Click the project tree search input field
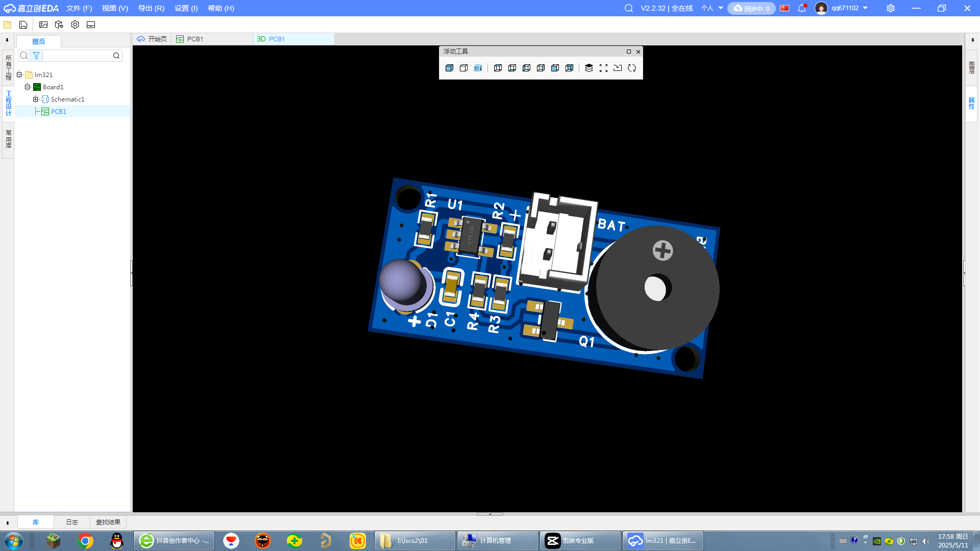The image size is (980, 551). [77, 56]
